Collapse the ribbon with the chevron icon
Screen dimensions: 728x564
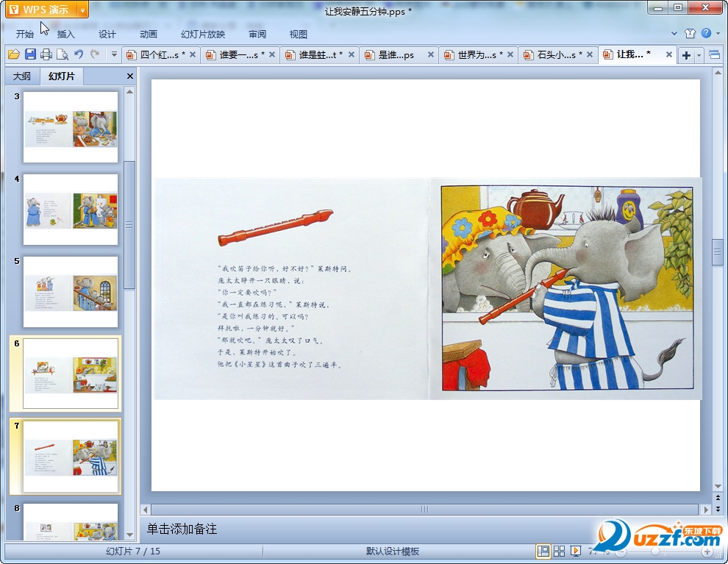[674, 33]
